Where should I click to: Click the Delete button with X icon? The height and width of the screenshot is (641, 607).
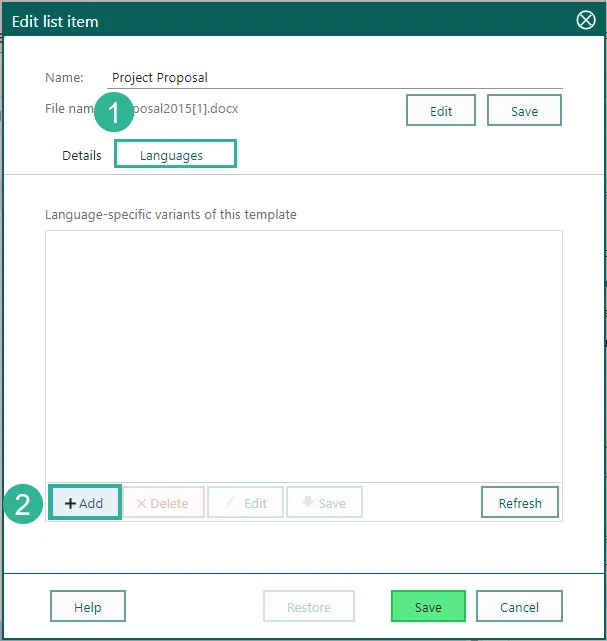click(x=163, y=503)
